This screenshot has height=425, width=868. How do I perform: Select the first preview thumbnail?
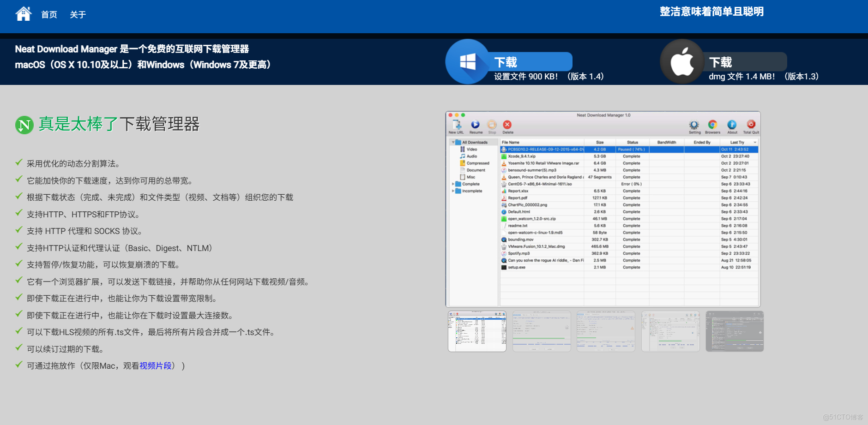click(477, 331)
